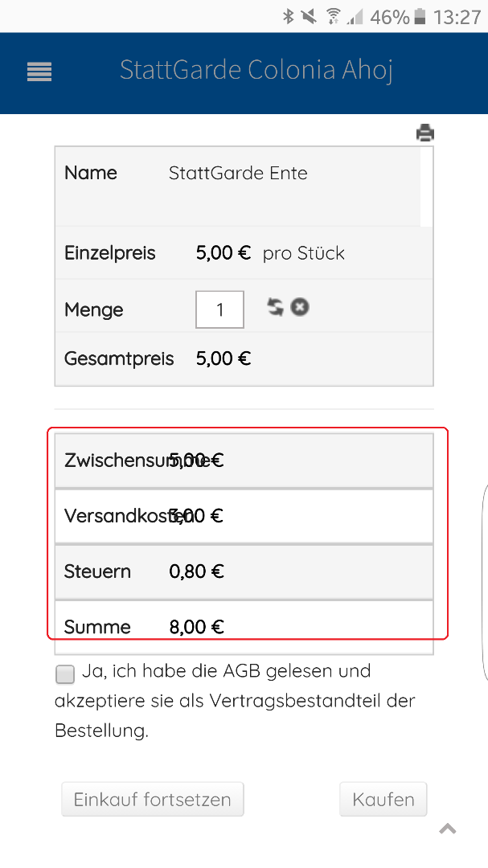Click the printer icon to print cart
This screenshot has width=488, height=868.
[425, 133]
